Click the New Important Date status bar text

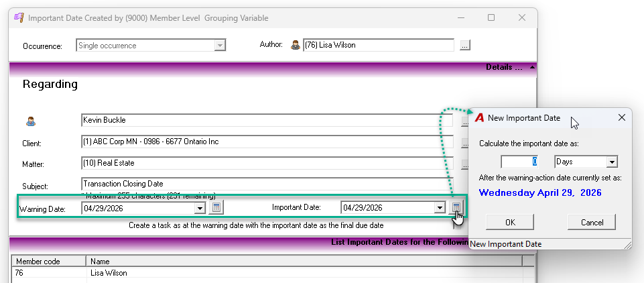click(505, 244)
